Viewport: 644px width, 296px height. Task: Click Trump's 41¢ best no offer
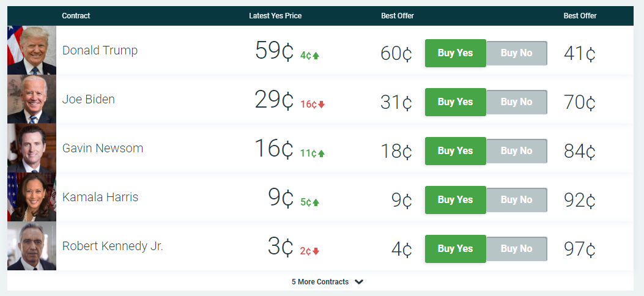coord(580,54)
